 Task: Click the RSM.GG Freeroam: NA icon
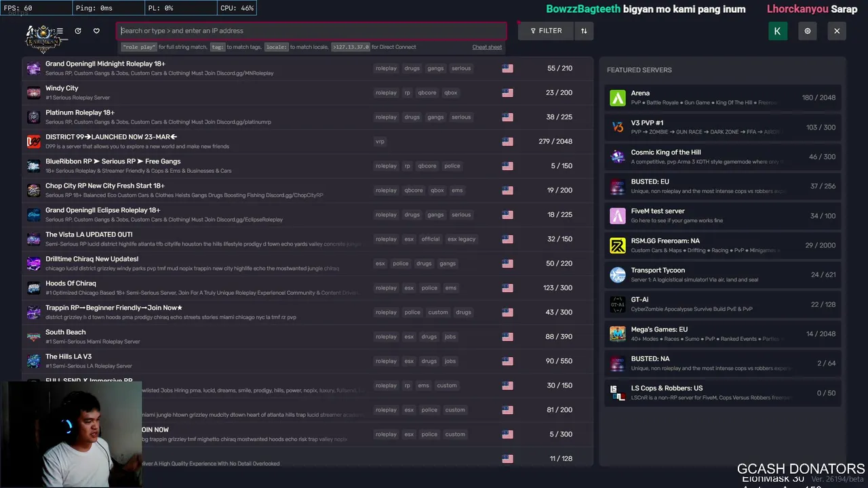[618, 245]
